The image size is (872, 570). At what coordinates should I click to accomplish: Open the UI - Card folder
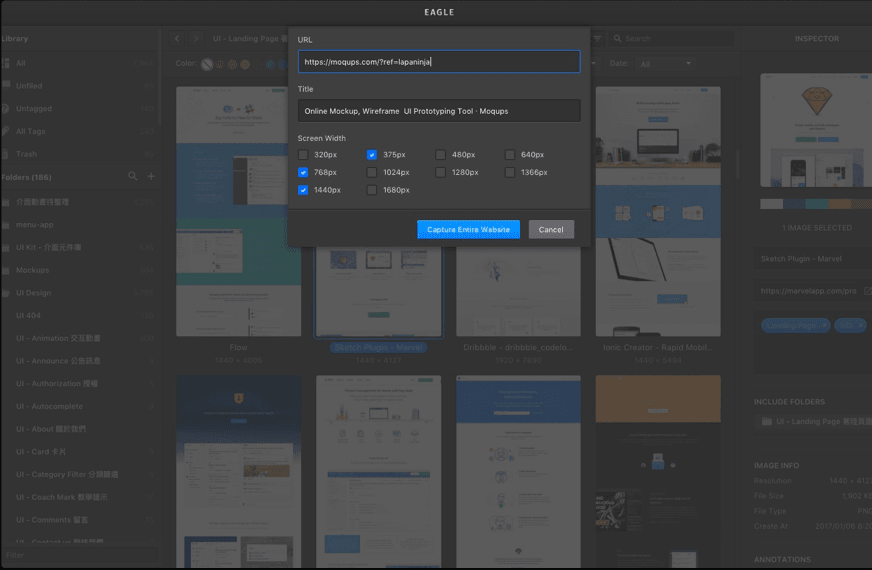tap(78, 452)
